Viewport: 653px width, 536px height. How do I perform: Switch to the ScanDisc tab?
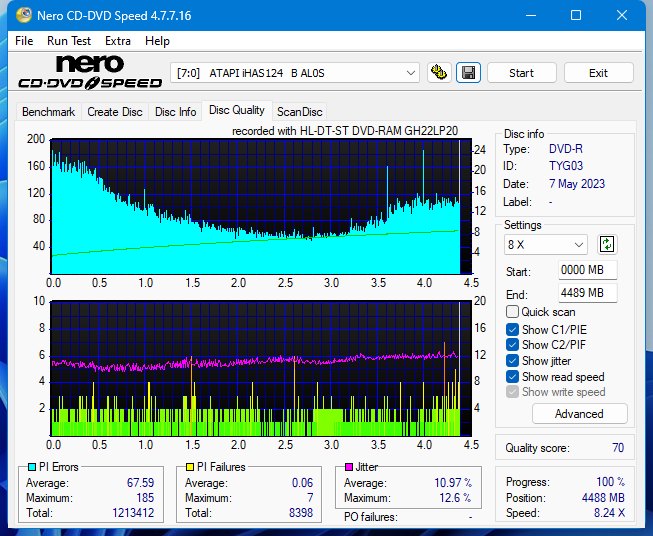[299, 112]
